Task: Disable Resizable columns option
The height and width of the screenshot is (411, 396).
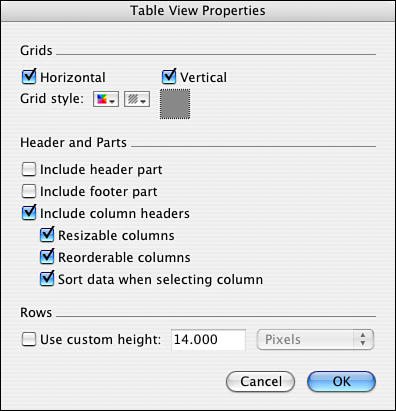Action: 47,235
